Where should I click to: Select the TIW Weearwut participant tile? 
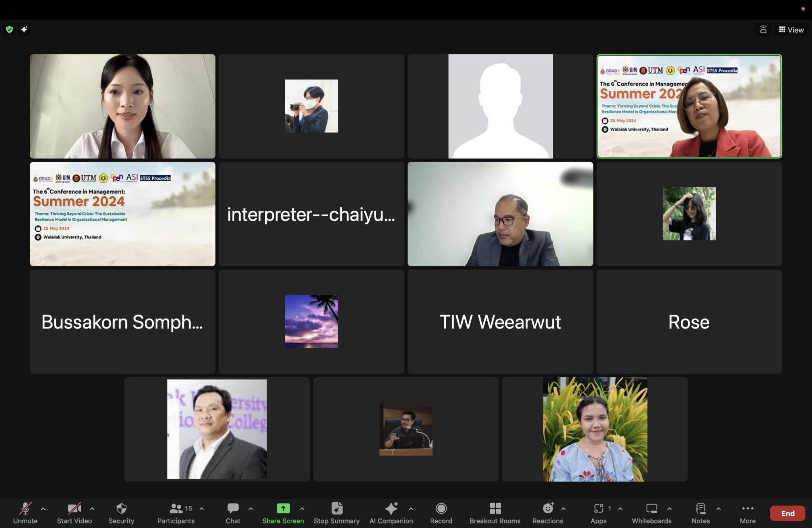coord(500,322)
